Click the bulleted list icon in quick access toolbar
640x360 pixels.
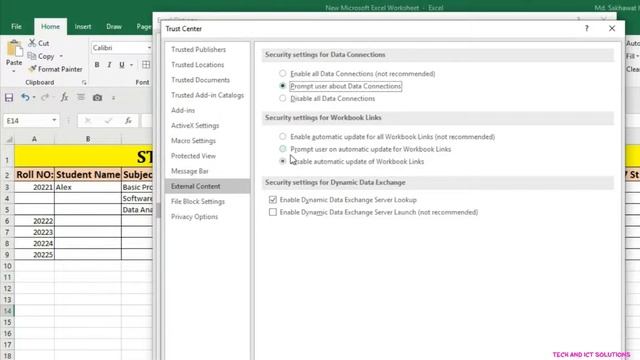pos(81,98)
